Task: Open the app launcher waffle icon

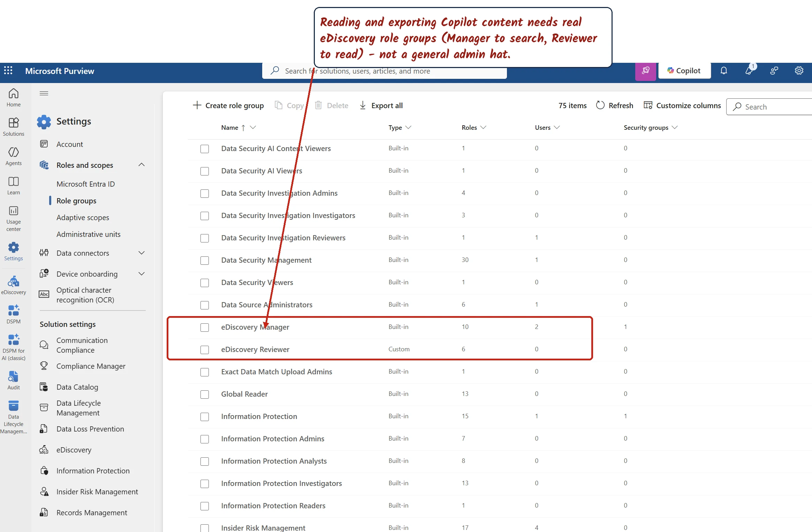Action: point(8,71)
